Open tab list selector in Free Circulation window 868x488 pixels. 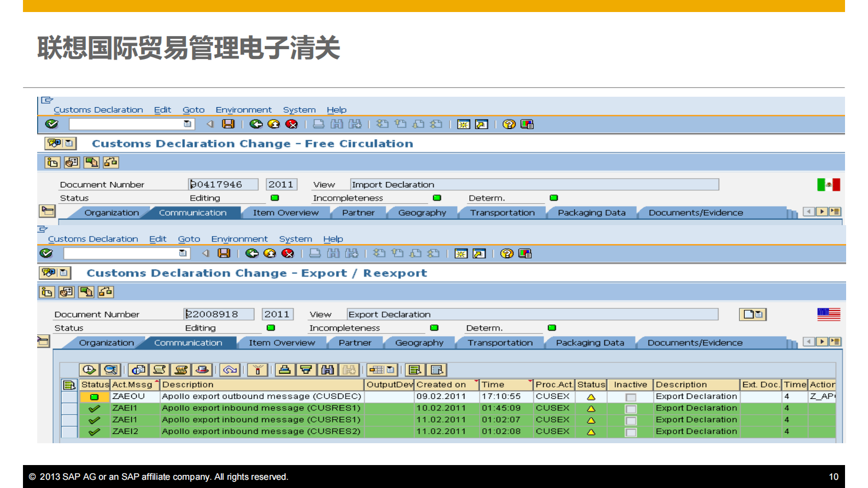coord(835,211)
